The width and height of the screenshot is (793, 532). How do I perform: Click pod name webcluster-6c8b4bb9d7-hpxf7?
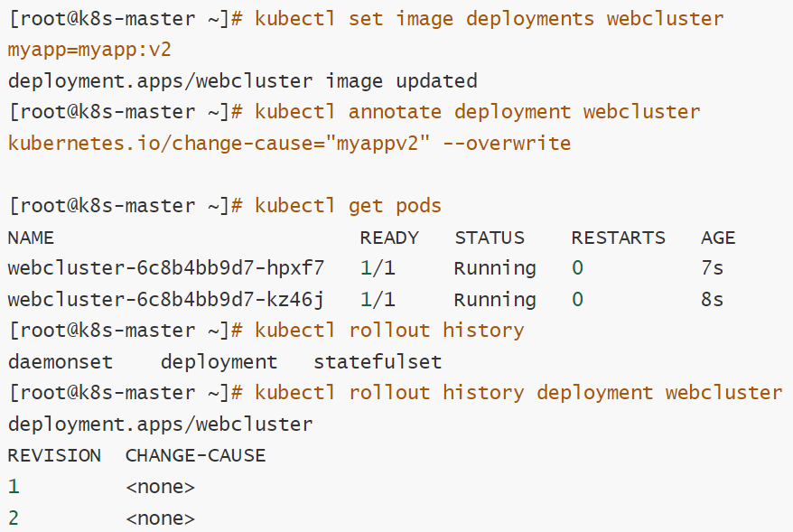click(x=166, y=268)
